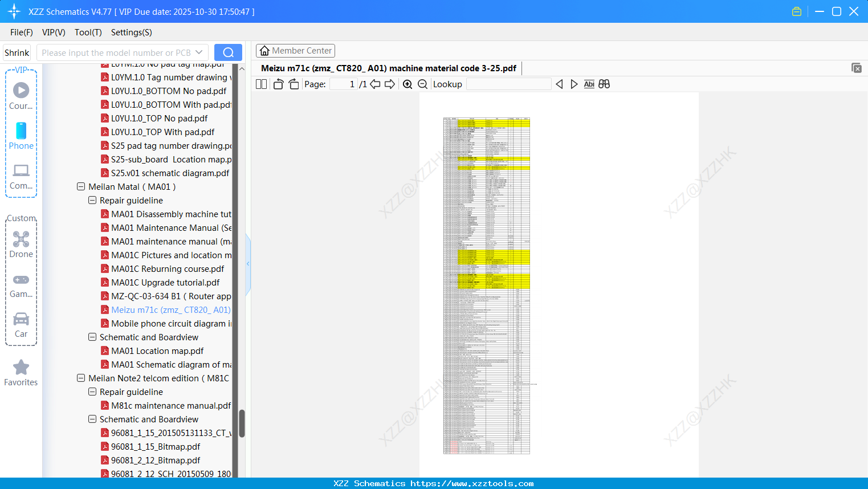Click the file tree vertical scrollbar thumb
This screenshot has height=489, width=868.
(x=242, y=423)
